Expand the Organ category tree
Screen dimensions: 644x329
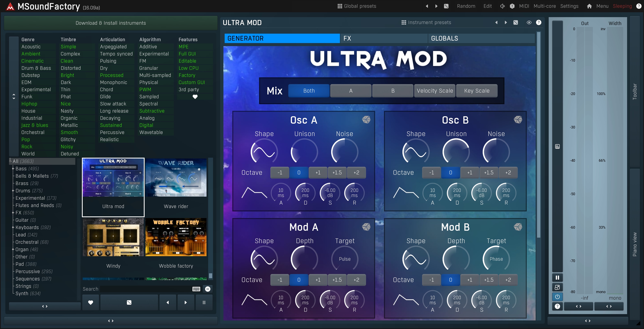tap(13, 249)
